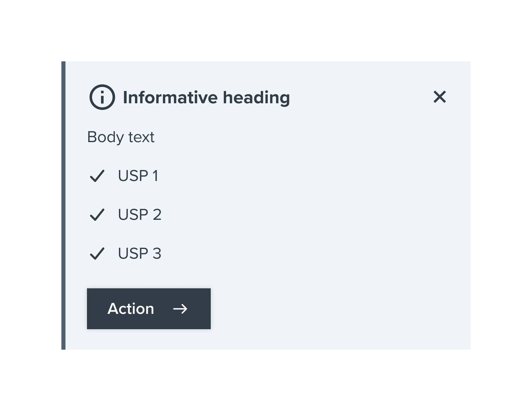Click the checkmark beside USP 3

pos(97,254)
